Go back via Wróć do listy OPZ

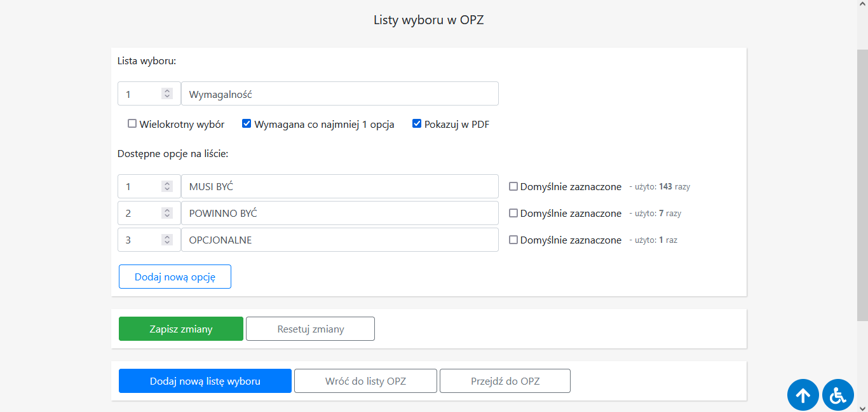point(365,381)
